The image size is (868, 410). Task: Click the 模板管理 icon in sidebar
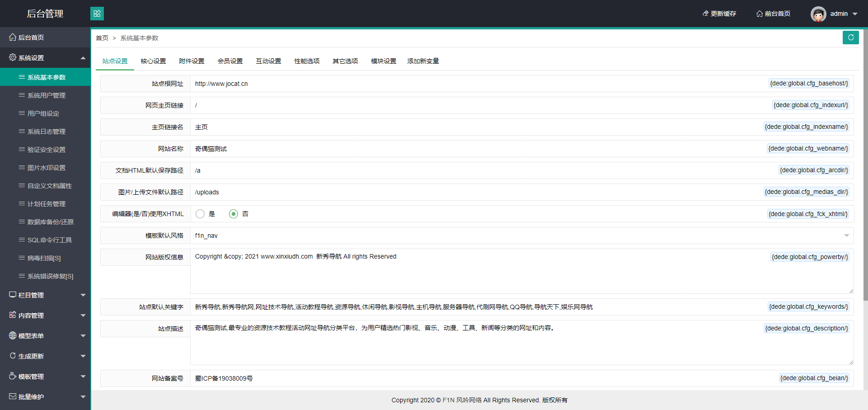[13, 376]
